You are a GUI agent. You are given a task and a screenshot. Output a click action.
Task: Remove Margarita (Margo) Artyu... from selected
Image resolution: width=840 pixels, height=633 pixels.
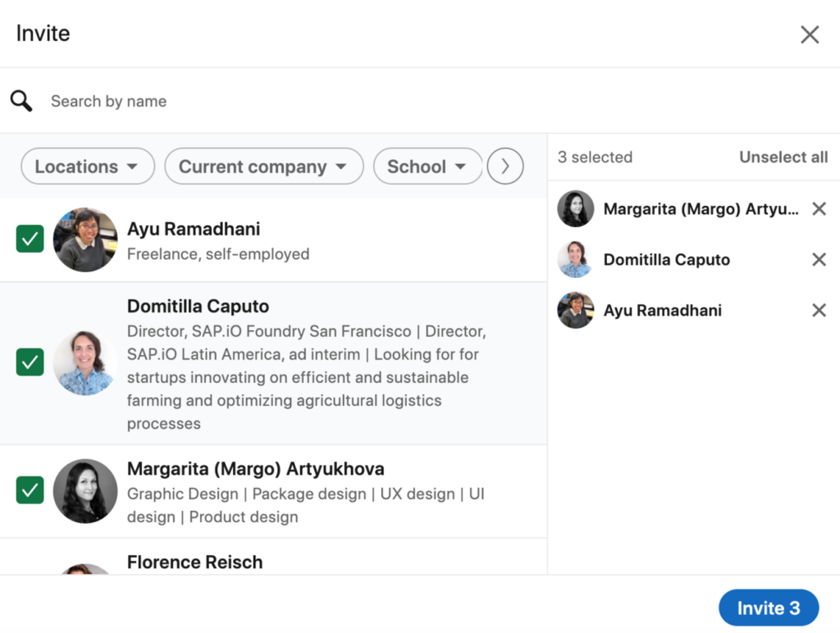pyautogui.click(x=819, y=209)
